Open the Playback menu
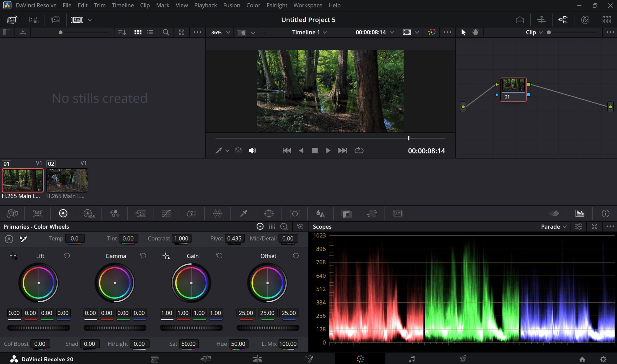617x364 pixels. [x=206, y=5]
